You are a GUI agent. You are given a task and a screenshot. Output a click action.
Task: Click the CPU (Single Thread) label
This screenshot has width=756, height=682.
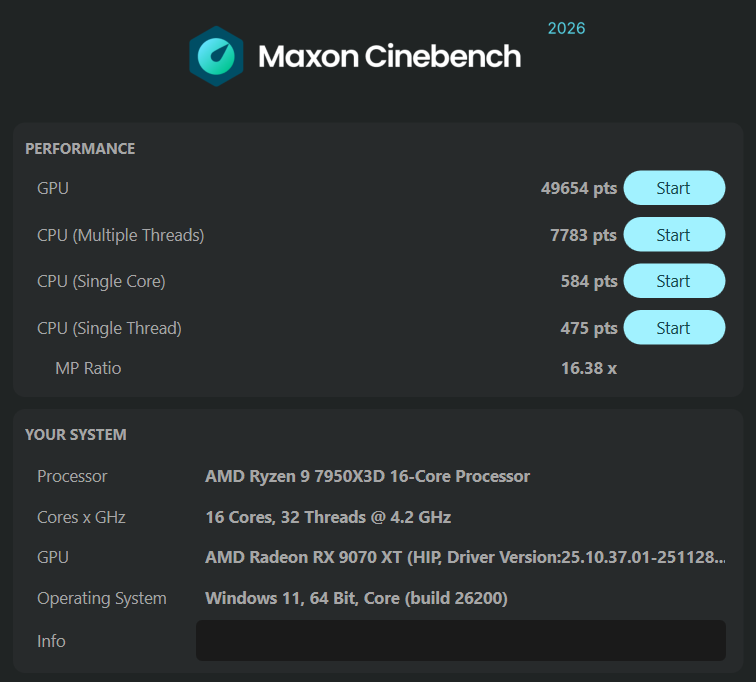(x=109, y=328)
